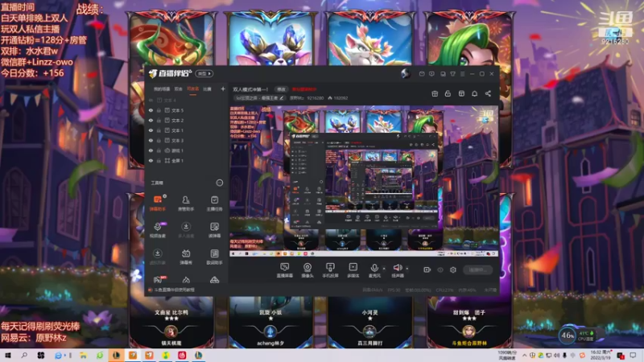Click the share icon in top-right toolbar
The image size is (644, 362).
488,93
